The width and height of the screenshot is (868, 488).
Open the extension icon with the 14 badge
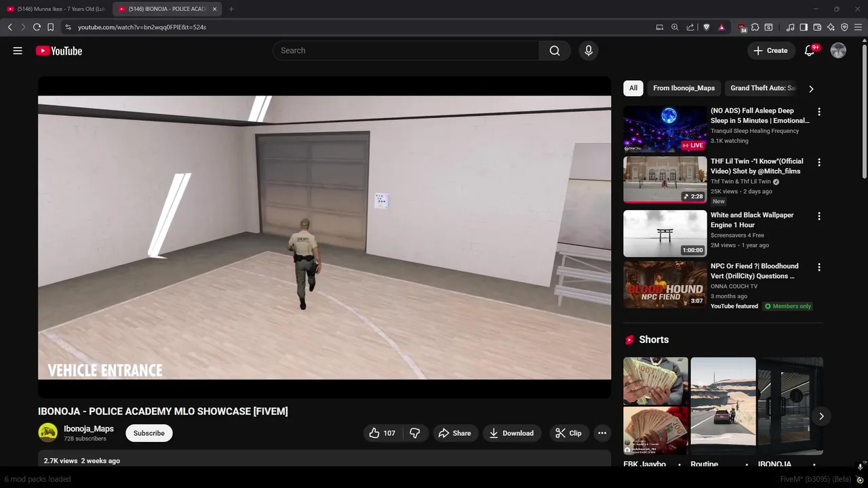coord(743,27)
